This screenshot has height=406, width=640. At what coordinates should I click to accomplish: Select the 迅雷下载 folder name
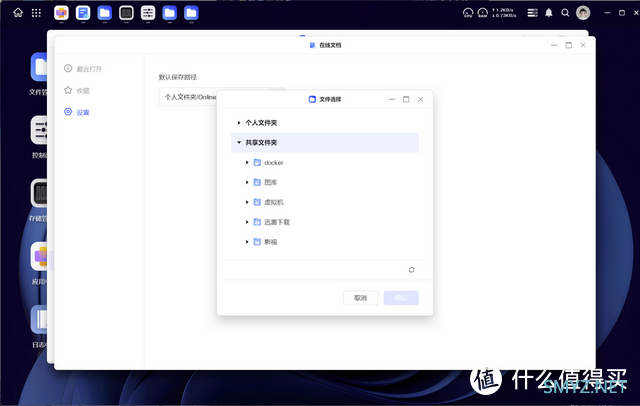[x=277, y=222]
